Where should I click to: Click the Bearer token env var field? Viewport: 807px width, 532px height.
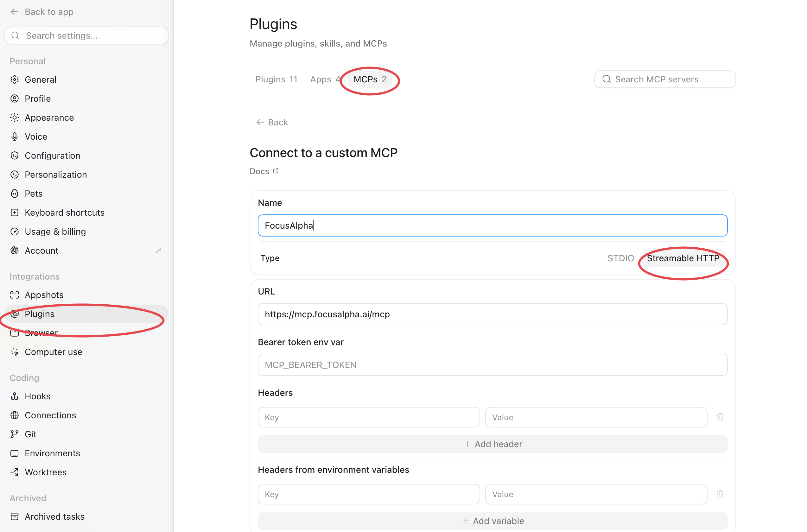click(492, 365)
